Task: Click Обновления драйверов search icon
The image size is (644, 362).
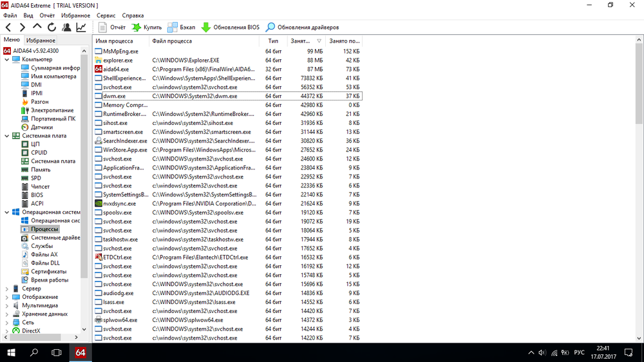Action: pos(271,27)
